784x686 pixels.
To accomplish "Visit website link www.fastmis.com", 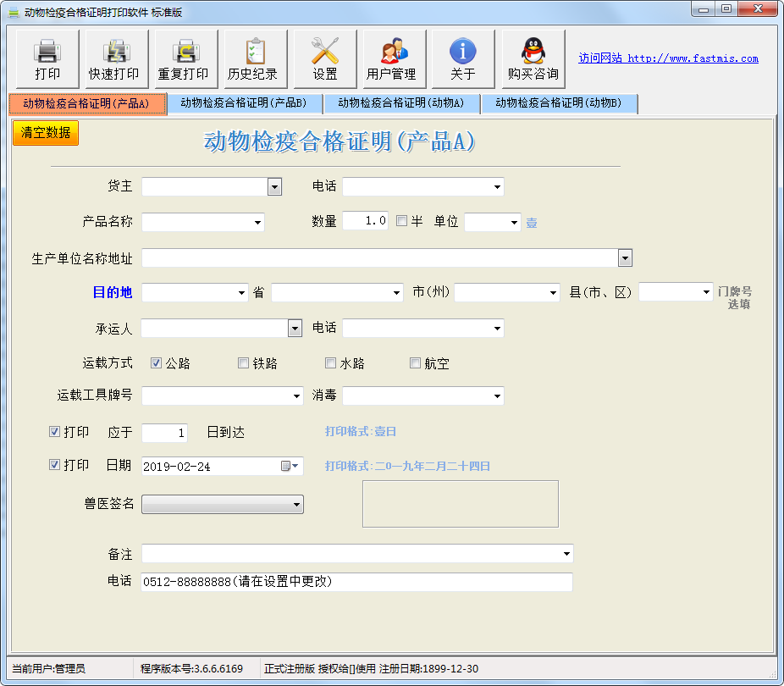I will click(668, 58).
